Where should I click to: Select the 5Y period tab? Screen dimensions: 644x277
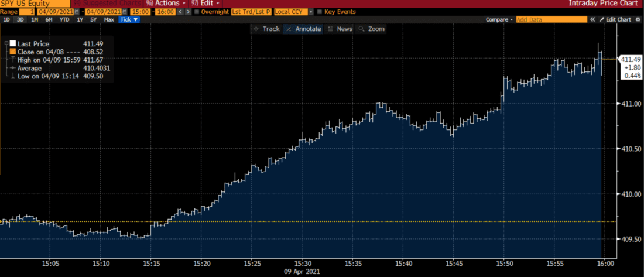[93, 19]
